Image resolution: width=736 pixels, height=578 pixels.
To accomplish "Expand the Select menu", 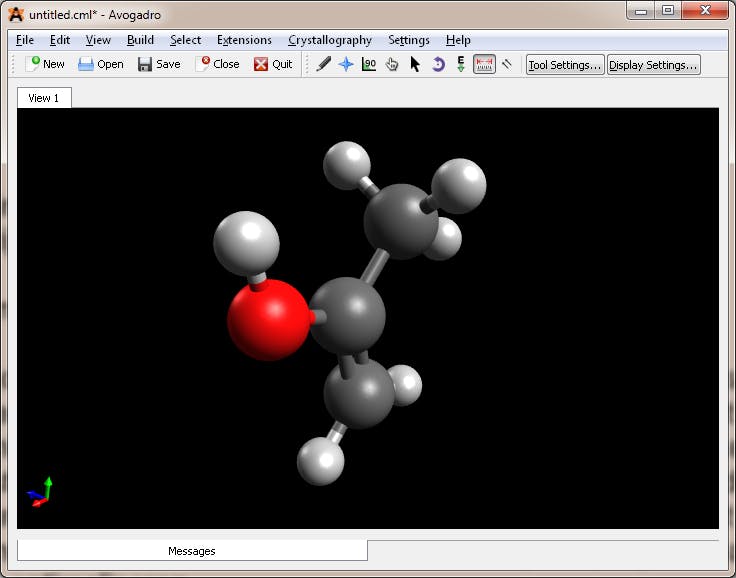I will pos(185,40).
